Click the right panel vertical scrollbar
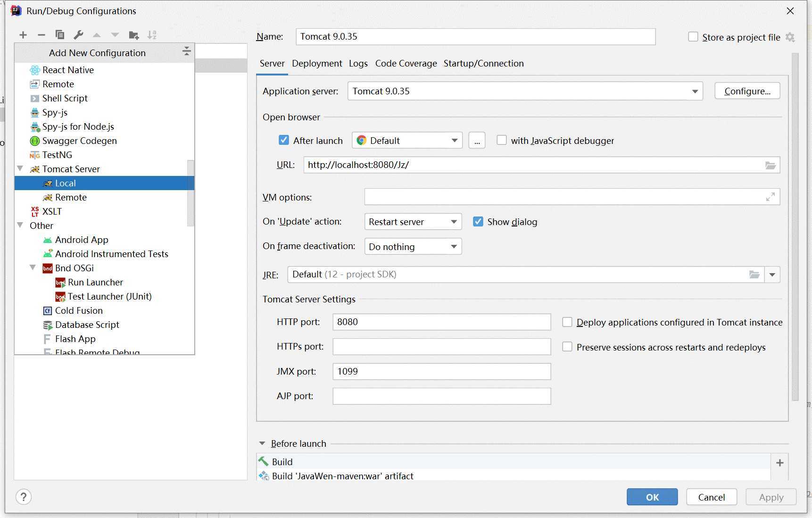Image resolution: width=812 pixels, height=518 pixels. click(795, 226)
